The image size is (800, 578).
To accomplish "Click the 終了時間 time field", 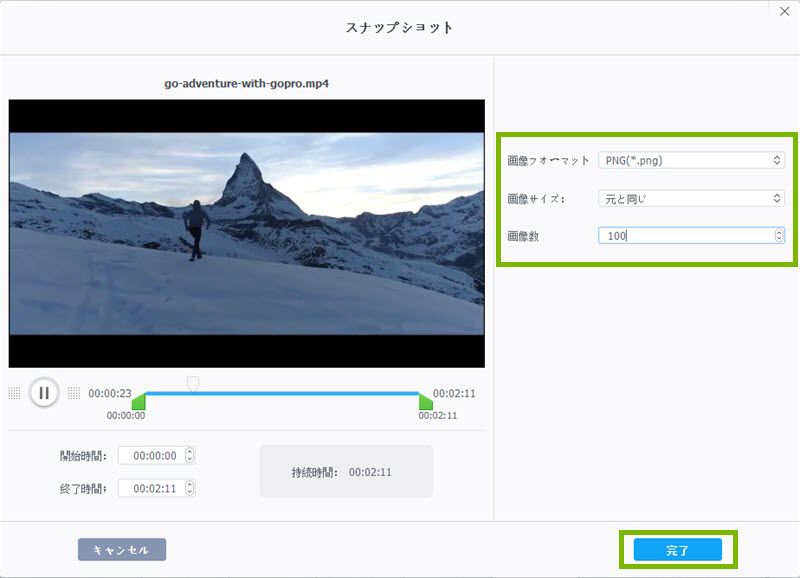I will (x=150, y=488).
